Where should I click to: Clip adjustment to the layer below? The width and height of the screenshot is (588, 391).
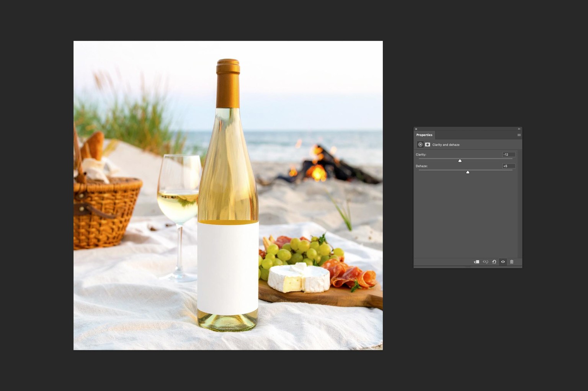tap(477, 262)
